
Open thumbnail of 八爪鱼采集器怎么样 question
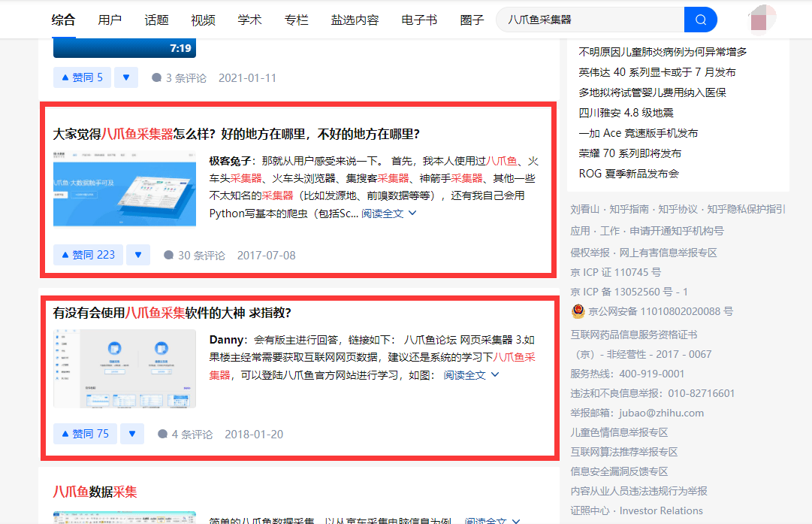tap(124, 189)
